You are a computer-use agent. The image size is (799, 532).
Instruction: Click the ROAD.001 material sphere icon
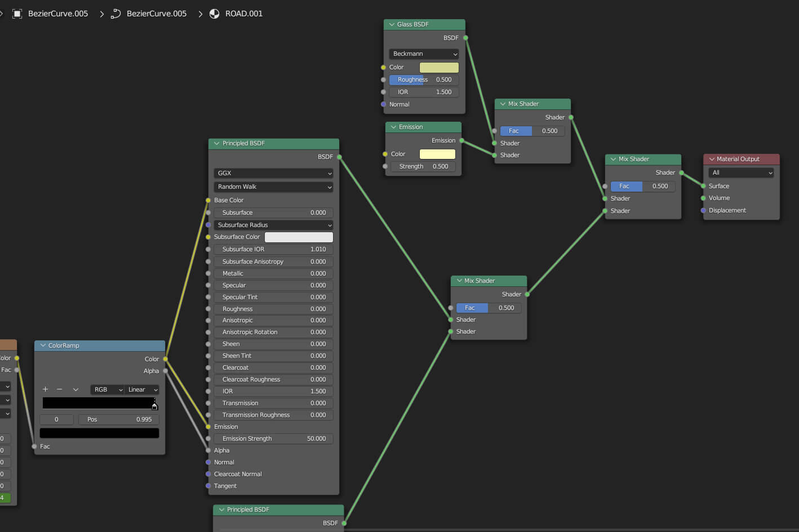[215, 14]
